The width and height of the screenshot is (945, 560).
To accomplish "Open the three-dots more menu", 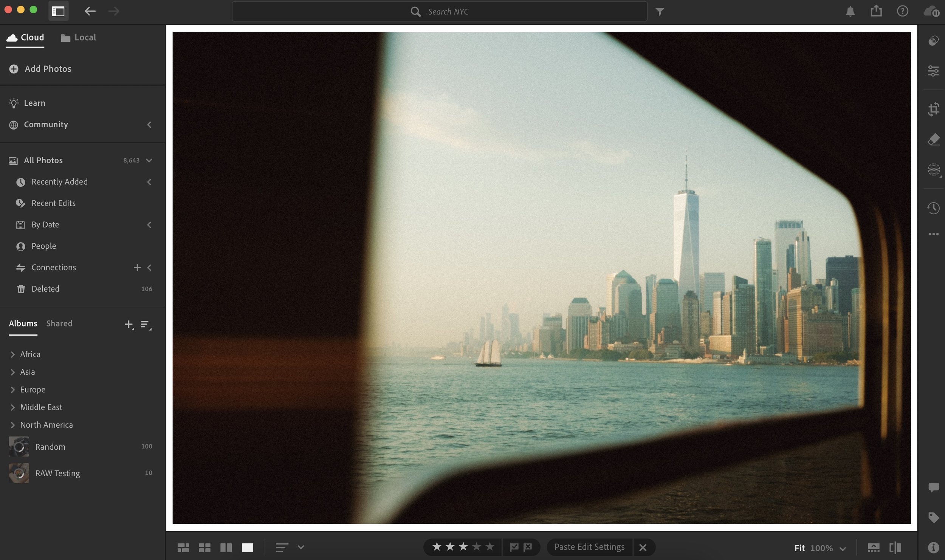I will tap(933, 234).
